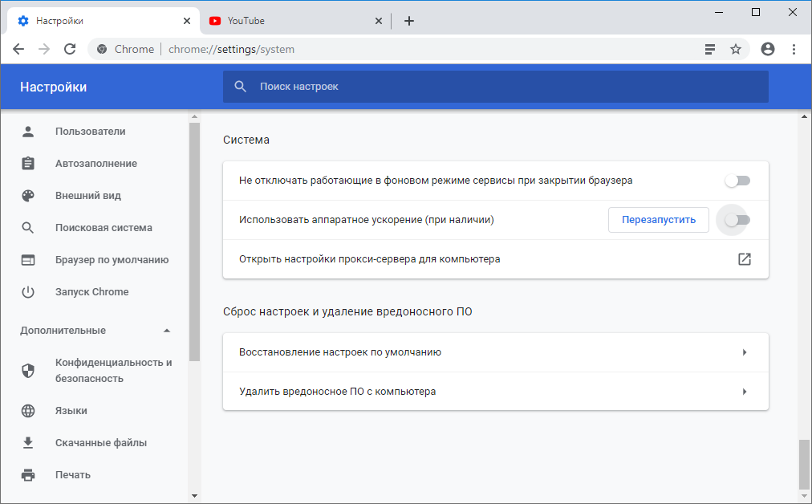Open proxy settings external link icon
812x504 pixels.
pos(744,259)
